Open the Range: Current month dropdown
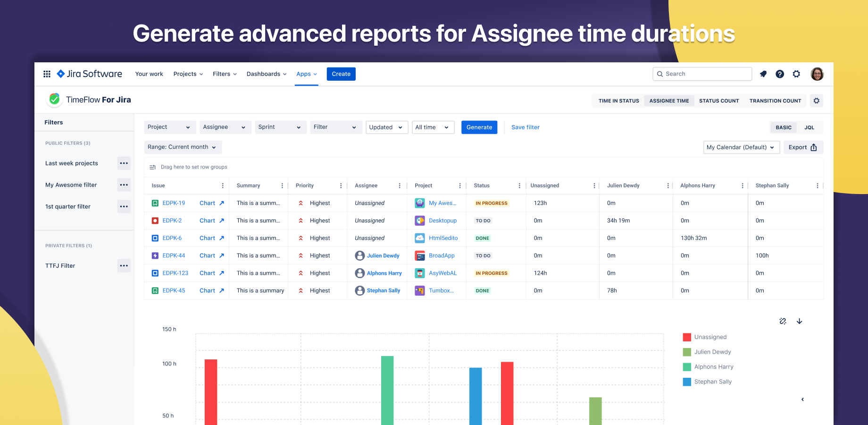This screenshot has height=425, width=868. (x=183, y=147)
